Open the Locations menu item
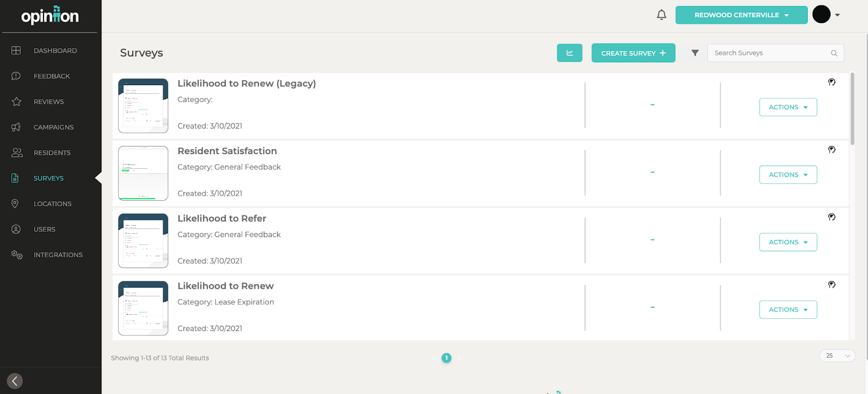The width and height of the screenshot is (868, 394). tap(53, 204)
